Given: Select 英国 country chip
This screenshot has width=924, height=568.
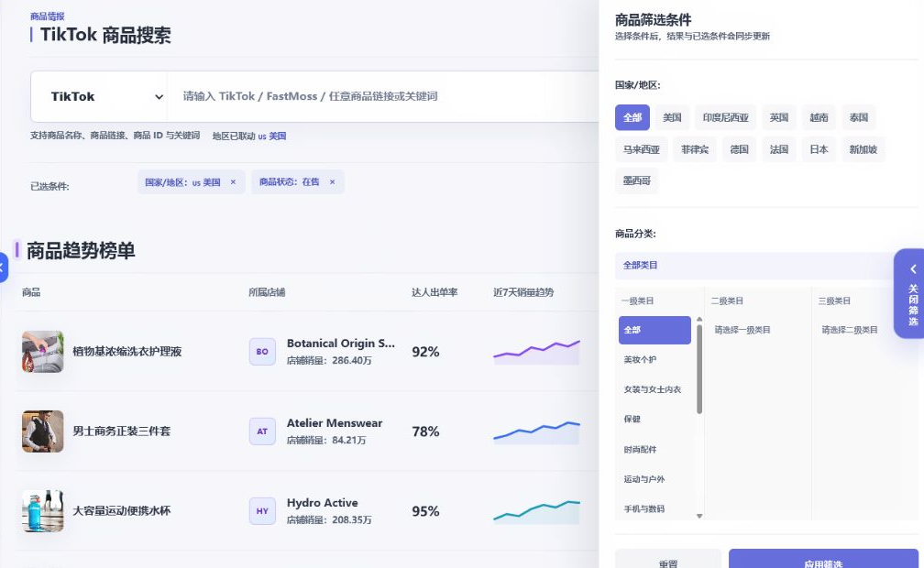Looking at the screenshot, I should pos(779,118).
